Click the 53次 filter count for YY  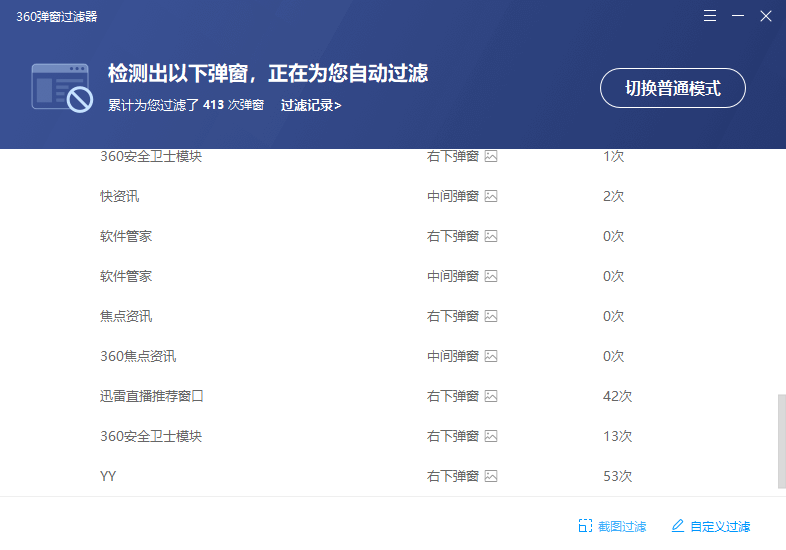(x=617, y=476)
